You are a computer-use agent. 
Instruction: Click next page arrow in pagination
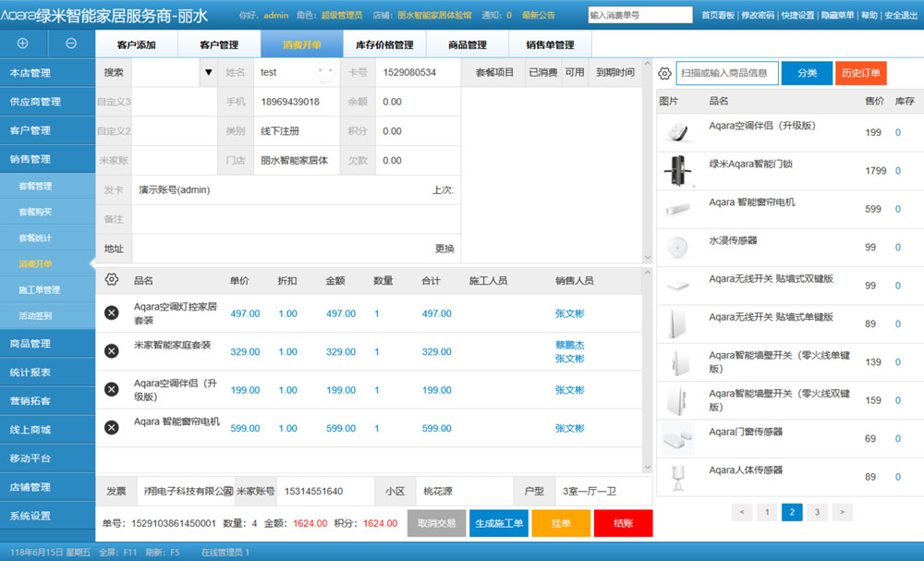click(842, 512)
